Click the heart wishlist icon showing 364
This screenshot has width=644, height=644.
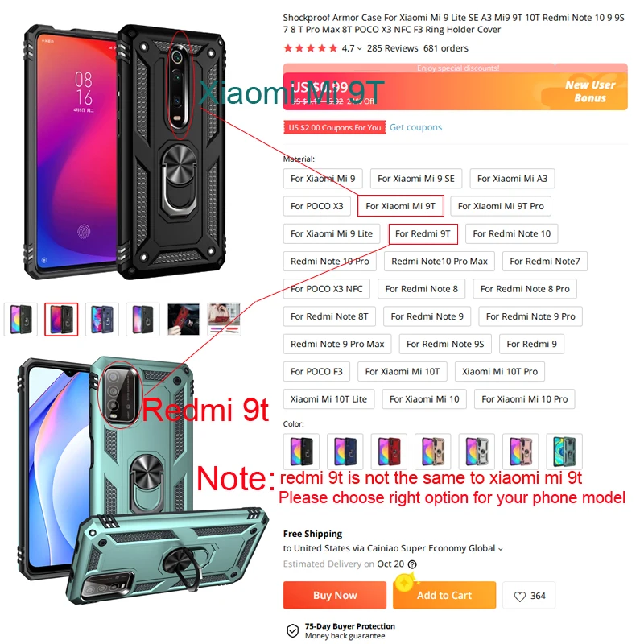[x=519, y=596]
